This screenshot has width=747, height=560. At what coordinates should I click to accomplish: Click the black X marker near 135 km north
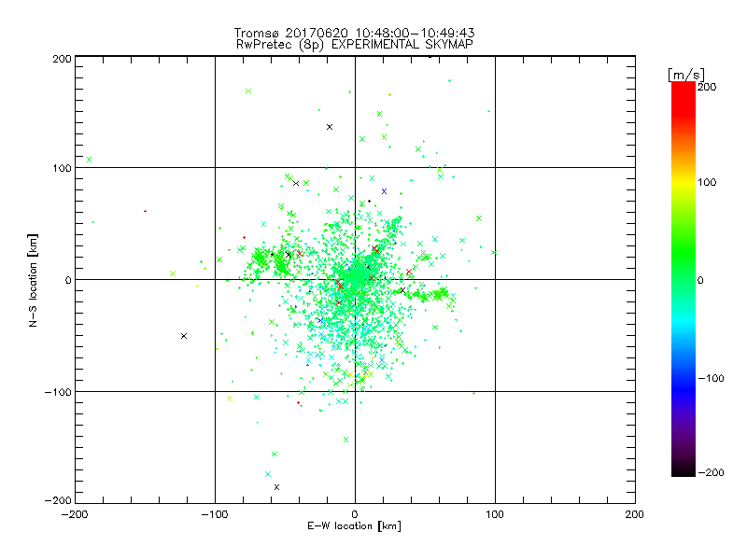tap(330, 127)
